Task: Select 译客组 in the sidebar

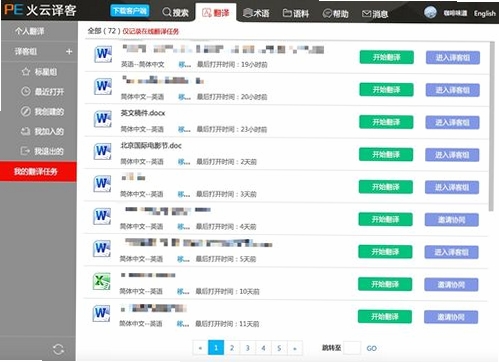Action: 26,51
